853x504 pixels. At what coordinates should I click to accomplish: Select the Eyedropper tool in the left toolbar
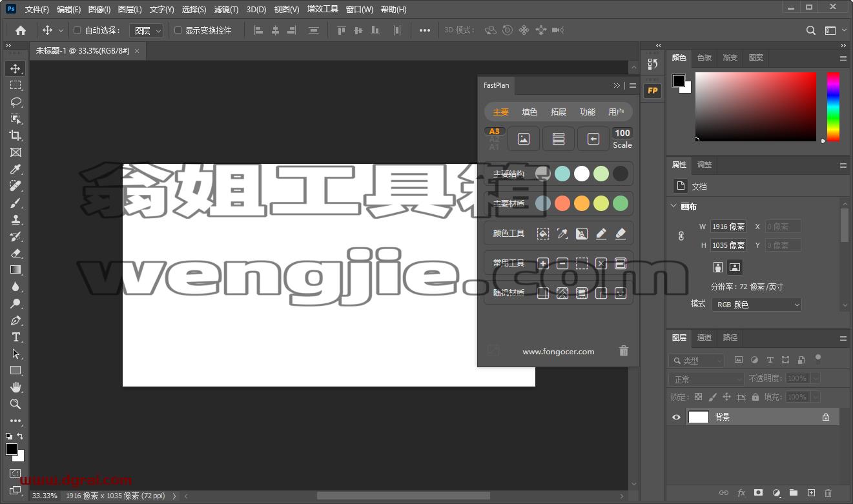tap(15, 169)
